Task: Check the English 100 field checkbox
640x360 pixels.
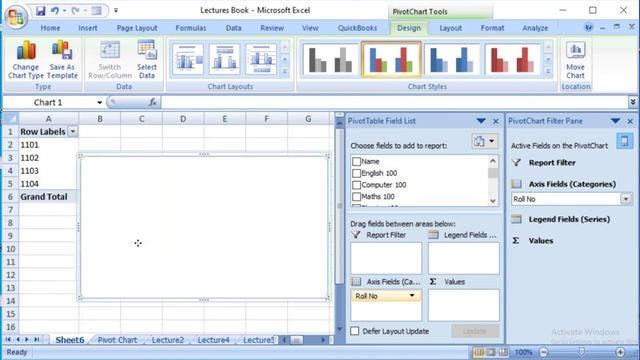Action: (356, 173)
